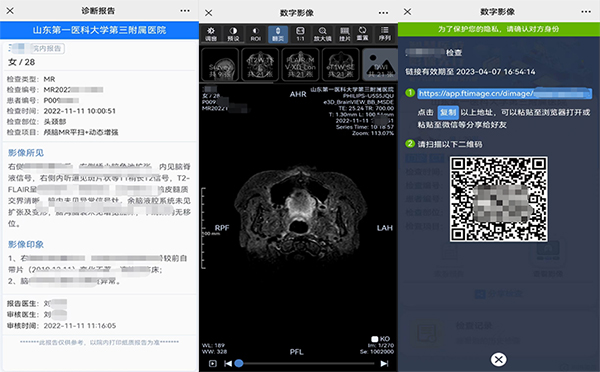
Task: Open the 预设 presets tool
Action: pyautogui.click(x=233, y=34)
